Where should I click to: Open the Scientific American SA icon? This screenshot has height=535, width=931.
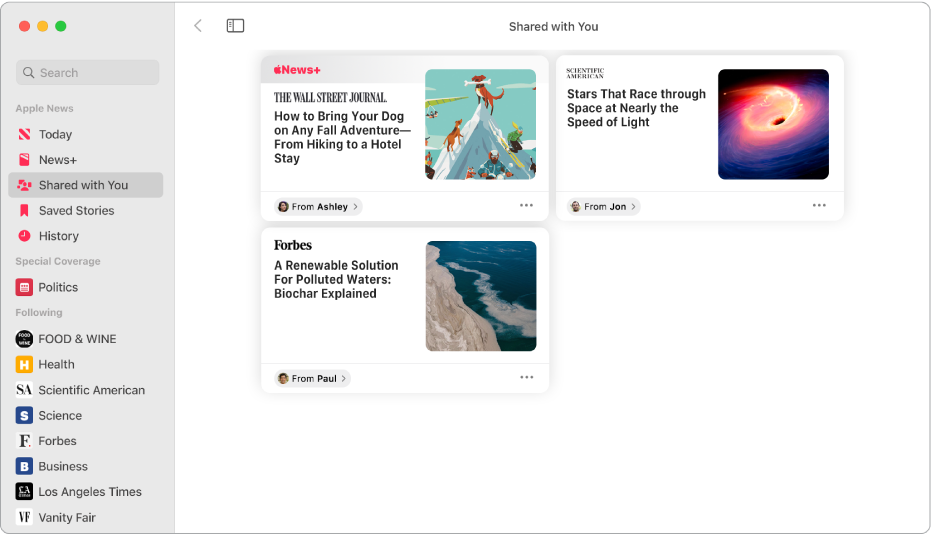(24, 390)
